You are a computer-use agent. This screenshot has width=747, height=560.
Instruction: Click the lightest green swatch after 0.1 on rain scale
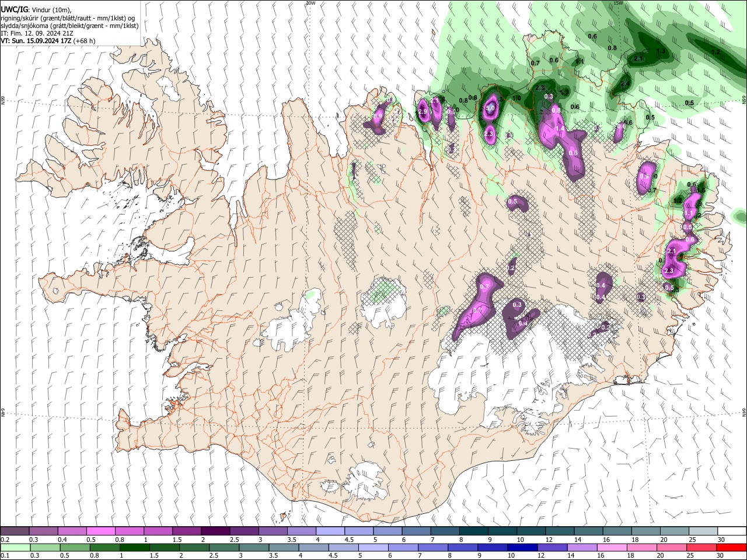click(x=16, y=548)
